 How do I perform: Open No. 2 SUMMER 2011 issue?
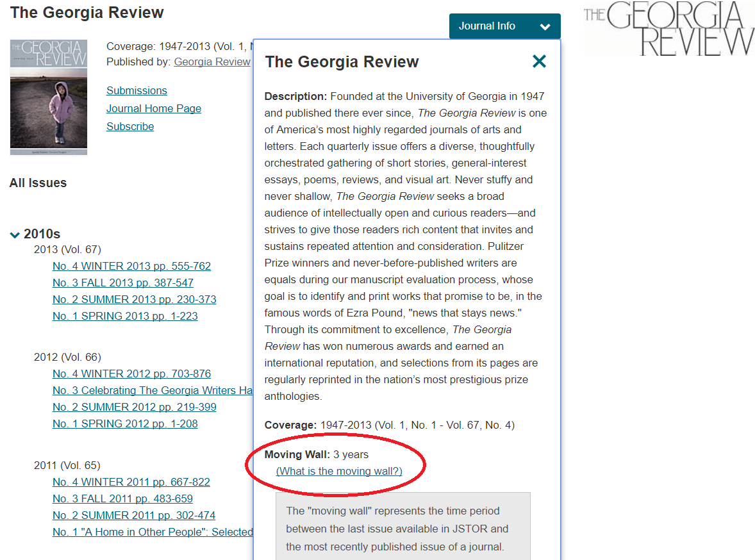click(x=134, y=515)
